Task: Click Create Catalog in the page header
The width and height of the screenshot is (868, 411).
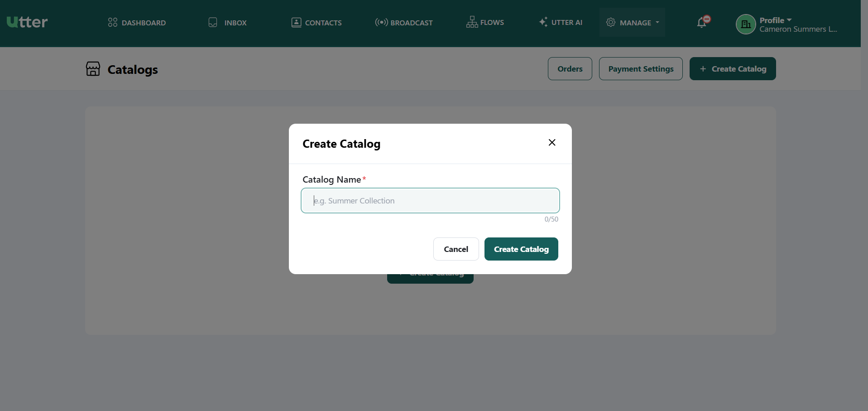Action: (733, 69)
